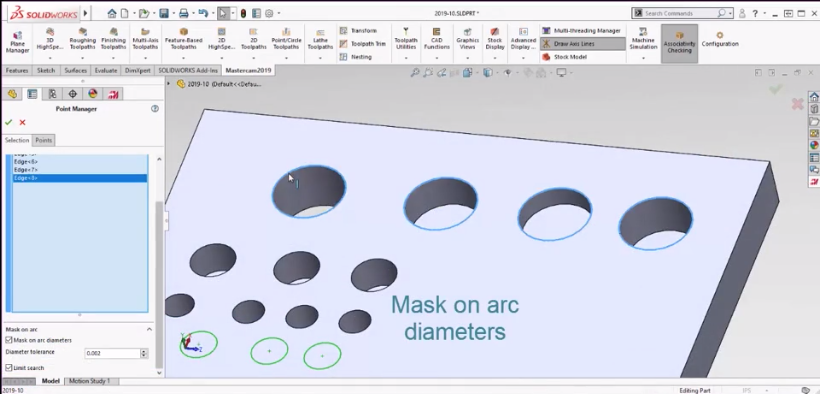Click the Associativity Checking button

click(679, 42)
